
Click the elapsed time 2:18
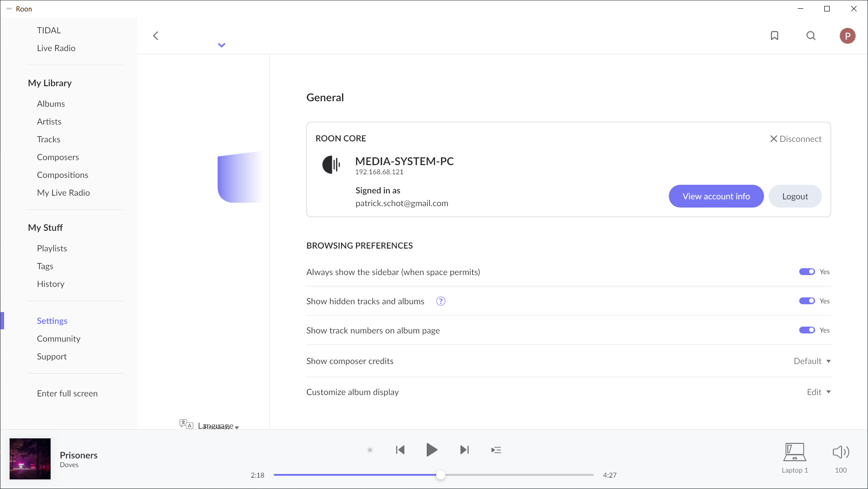pyautogui.click(x=258, y=475)
